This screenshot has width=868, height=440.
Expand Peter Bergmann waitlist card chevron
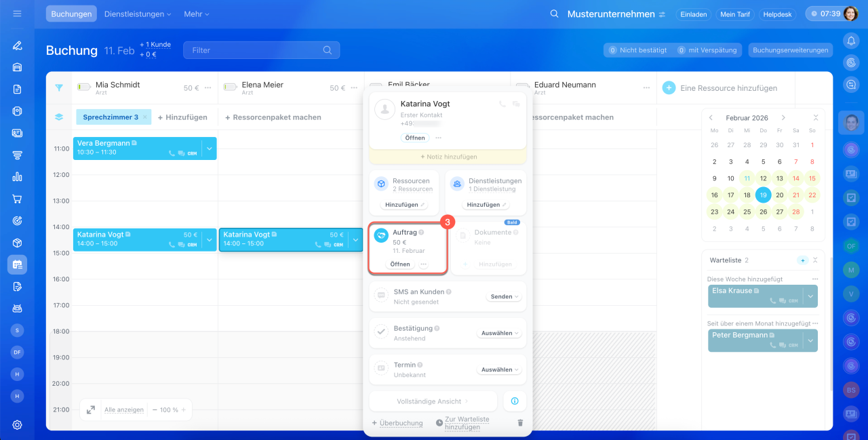pyautogui.click(x=810, y=341)
